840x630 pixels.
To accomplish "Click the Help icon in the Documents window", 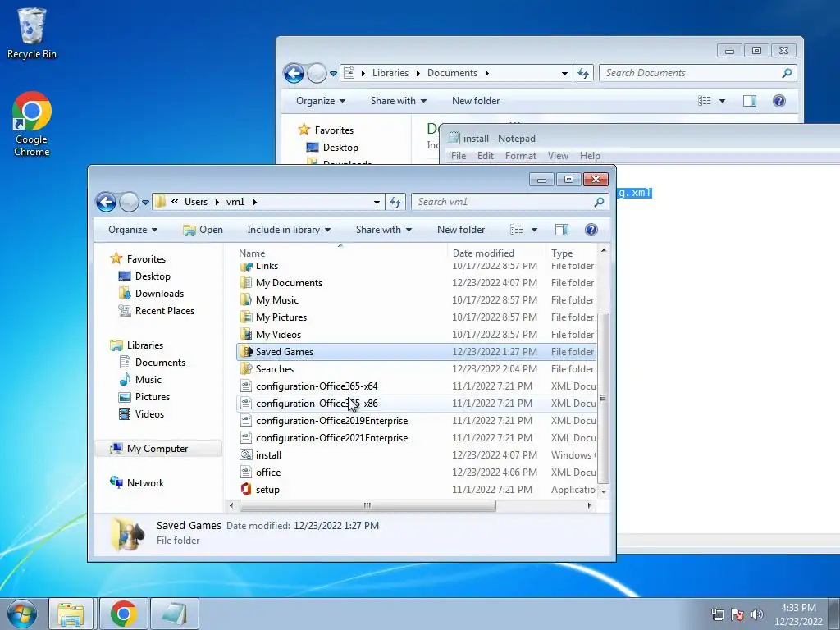I will click(x=779, y=101).
